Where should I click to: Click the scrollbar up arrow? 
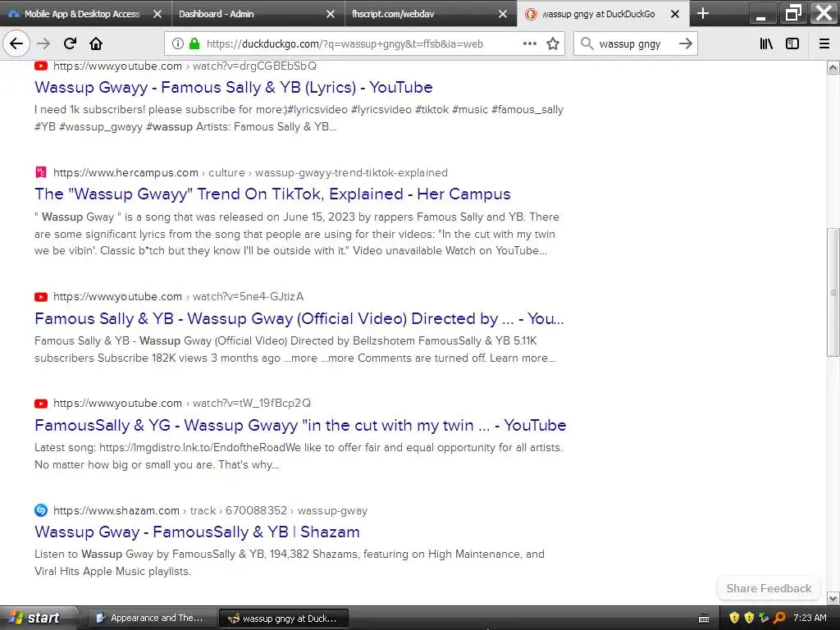tap(833, 67)
